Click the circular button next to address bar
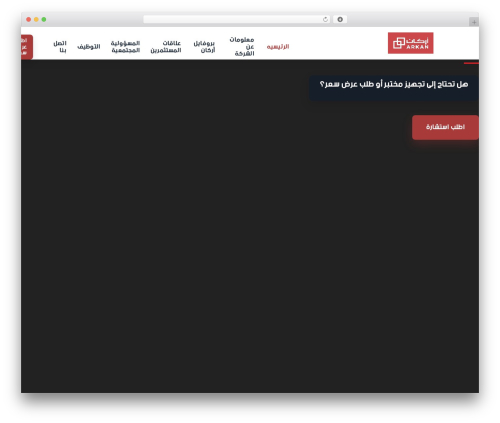 coord(340,20)
